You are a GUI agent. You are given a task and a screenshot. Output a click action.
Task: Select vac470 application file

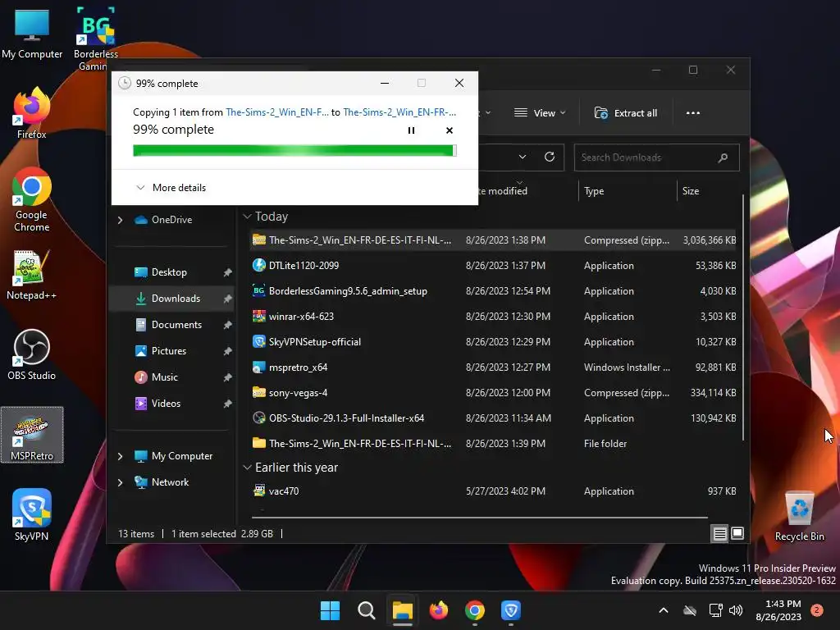coord(494,491)
